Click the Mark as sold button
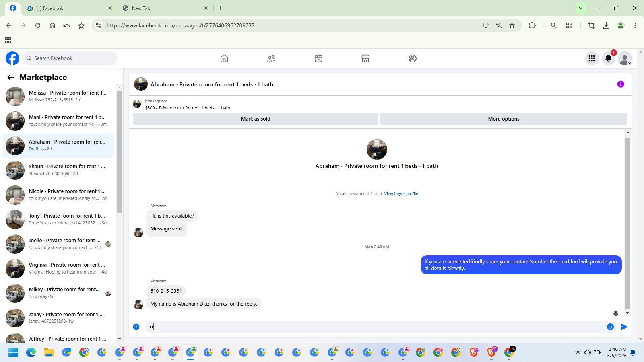 point(256,119)
